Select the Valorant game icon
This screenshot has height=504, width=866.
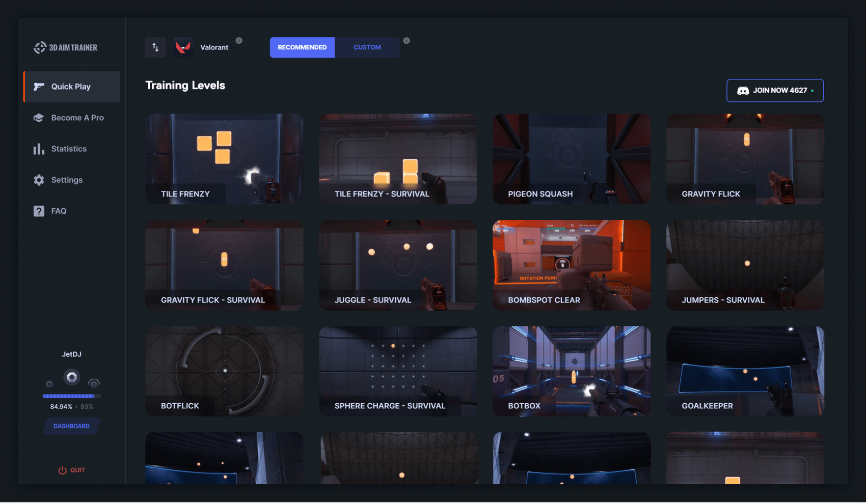coord(183,47)
